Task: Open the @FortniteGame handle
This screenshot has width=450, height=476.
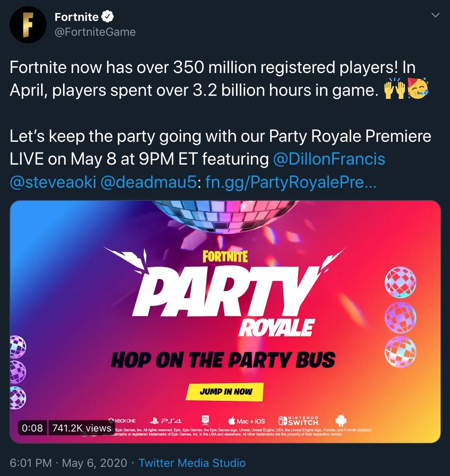Action: point(95,32)
